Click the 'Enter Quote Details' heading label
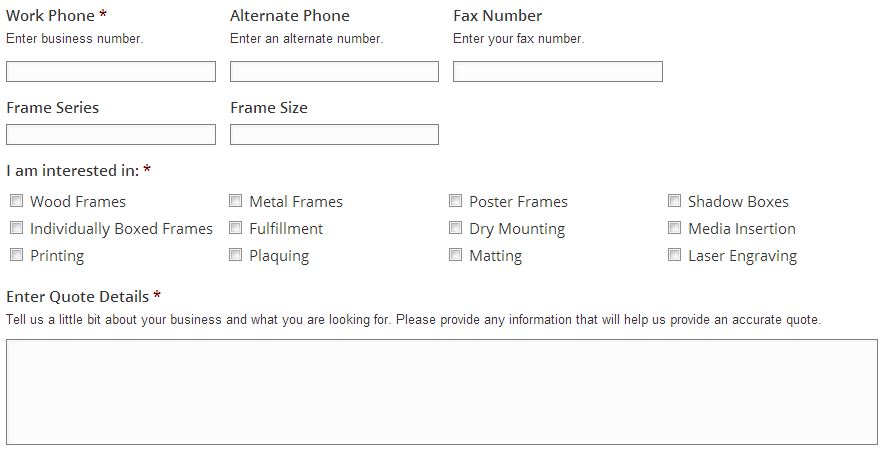Image resolution: width=882 pixels, height=453 pixels. coord(77,296)
